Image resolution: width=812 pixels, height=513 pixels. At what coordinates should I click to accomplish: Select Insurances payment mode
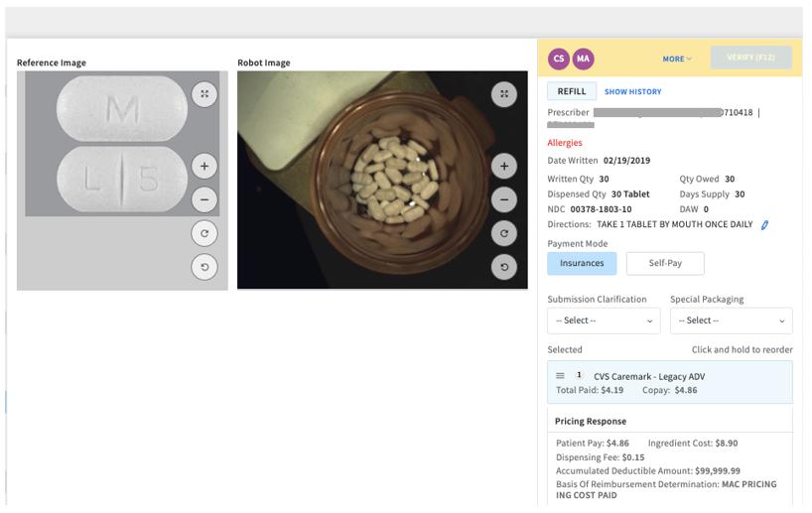coord(582,263)
